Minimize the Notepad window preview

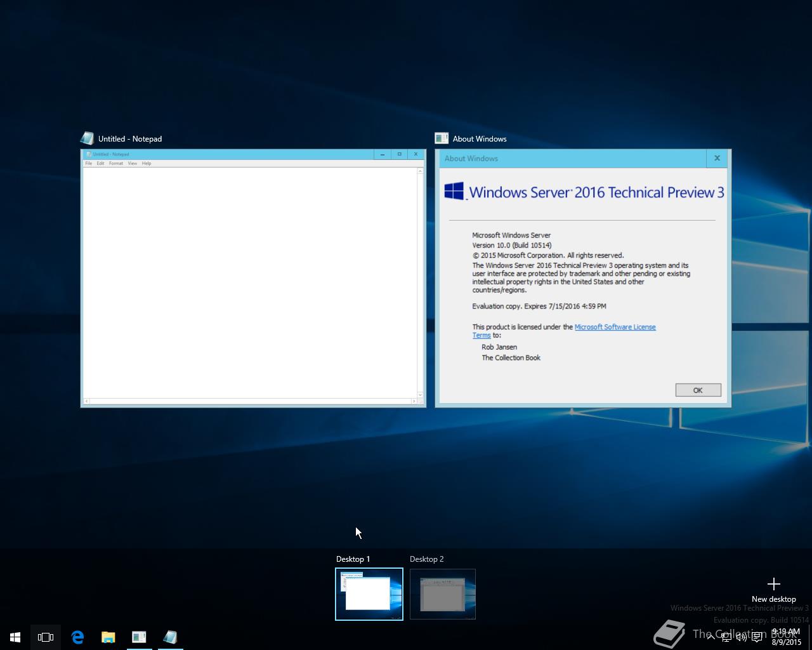tap(383, 154)
